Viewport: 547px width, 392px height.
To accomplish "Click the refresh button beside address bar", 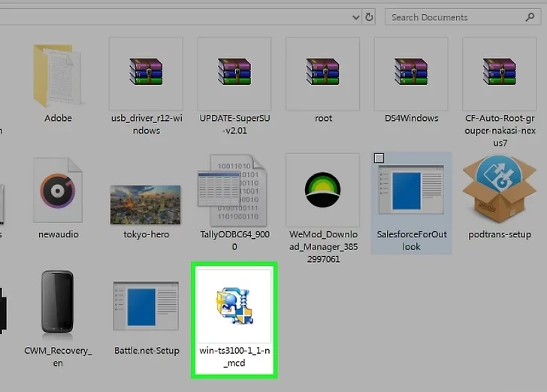I will [369, 17].
